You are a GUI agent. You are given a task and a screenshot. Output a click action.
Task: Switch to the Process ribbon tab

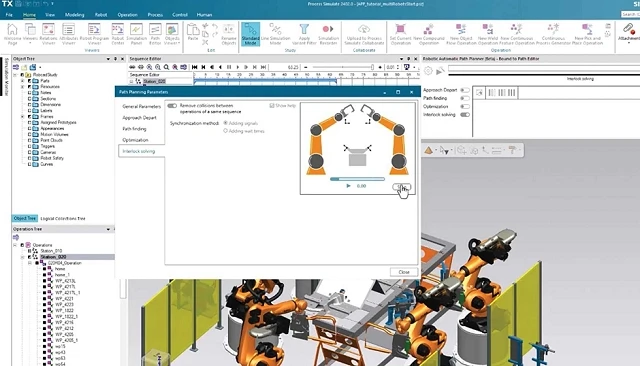pos(155,15)
